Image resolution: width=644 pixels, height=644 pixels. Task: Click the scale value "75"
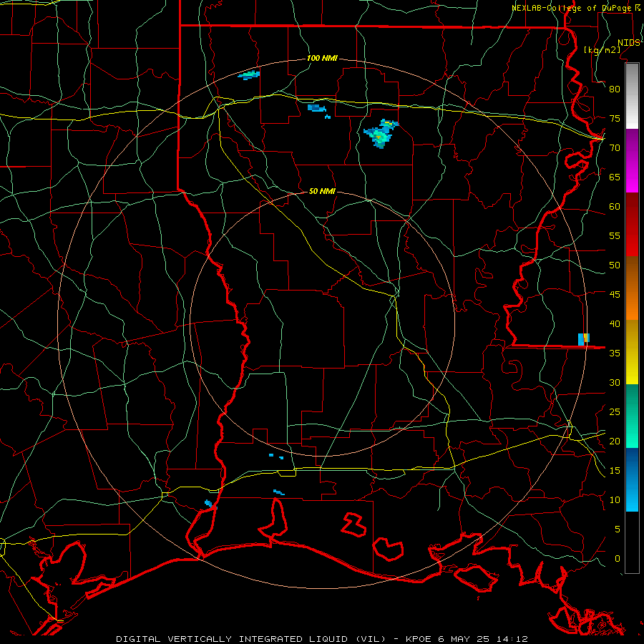pos(615,118)
